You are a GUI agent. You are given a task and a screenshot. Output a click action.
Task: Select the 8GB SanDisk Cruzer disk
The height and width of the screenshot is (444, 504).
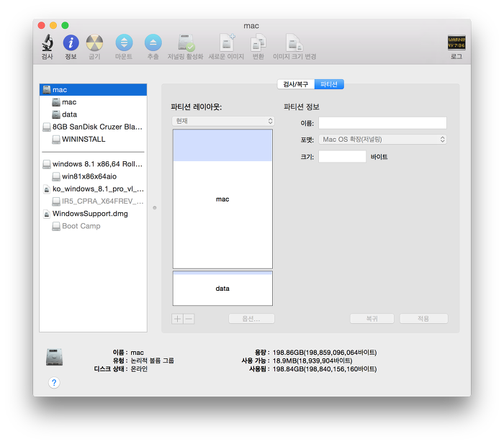93,127
